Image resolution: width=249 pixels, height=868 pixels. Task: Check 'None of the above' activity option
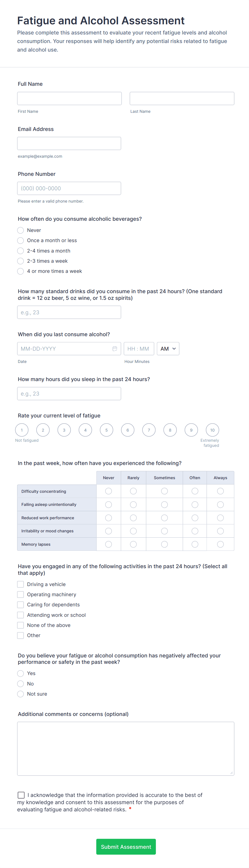click(x=21, y=625)
